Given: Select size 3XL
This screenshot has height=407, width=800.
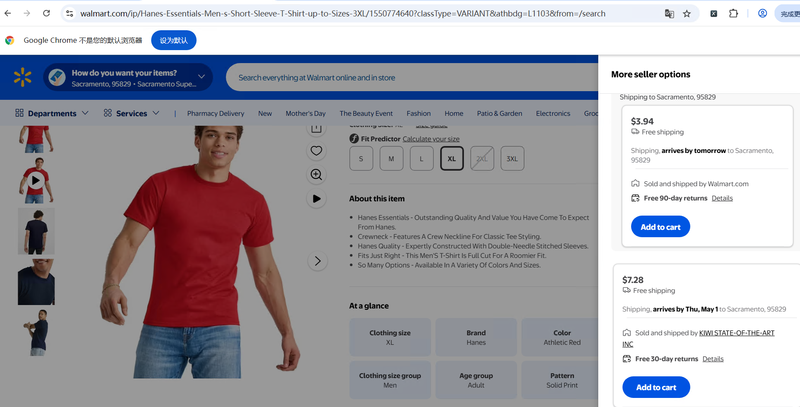Looking at the screenshot, I should (x=512, y=159).
